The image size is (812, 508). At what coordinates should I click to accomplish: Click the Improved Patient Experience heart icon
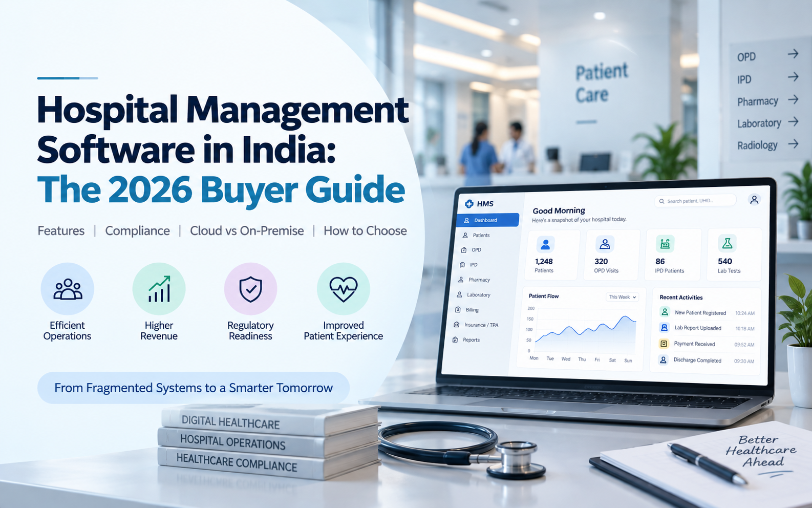[x=343, y=289]
